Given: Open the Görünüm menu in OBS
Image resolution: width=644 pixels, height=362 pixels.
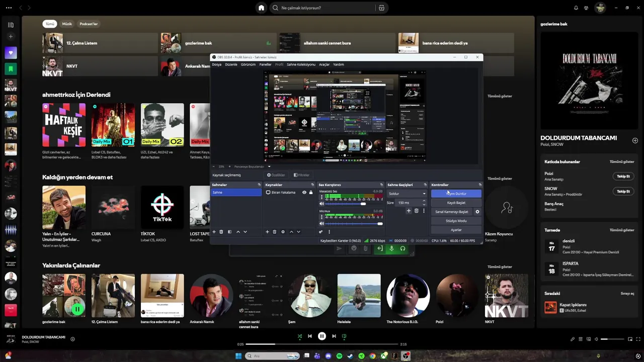Looking at the screenshot, I should [248, 64].
